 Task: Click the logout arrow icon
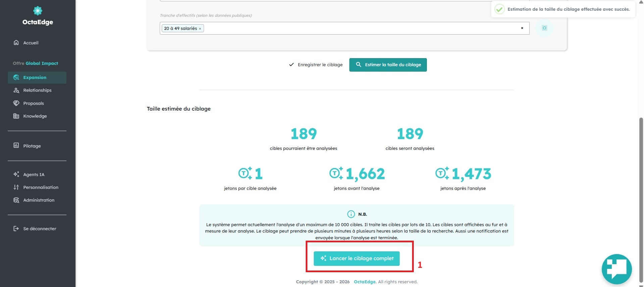(x=16, y=229)
